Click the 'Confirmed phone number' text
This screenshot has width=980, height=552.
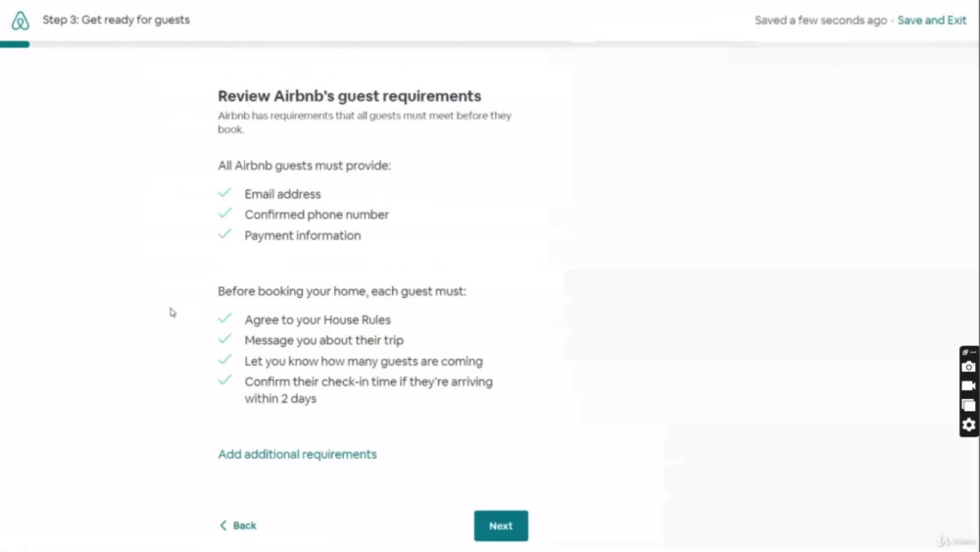coord(317,215)
